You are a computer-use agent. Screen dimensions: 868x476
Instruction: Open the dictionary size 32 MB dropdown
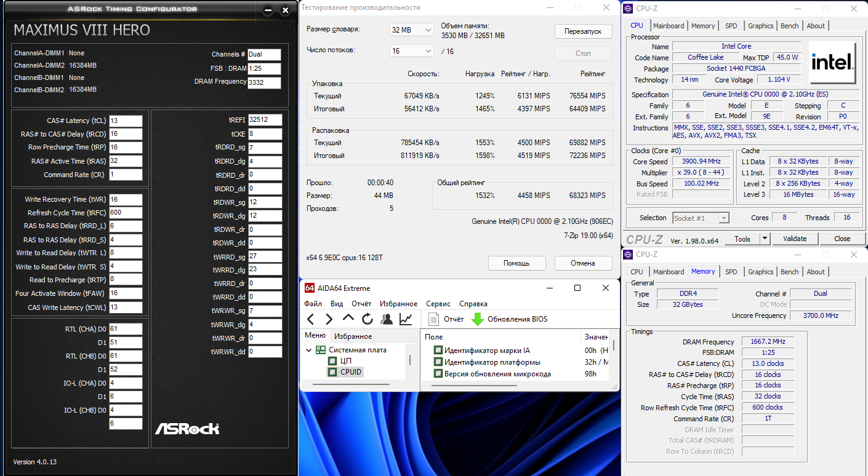tap(411, 30)
